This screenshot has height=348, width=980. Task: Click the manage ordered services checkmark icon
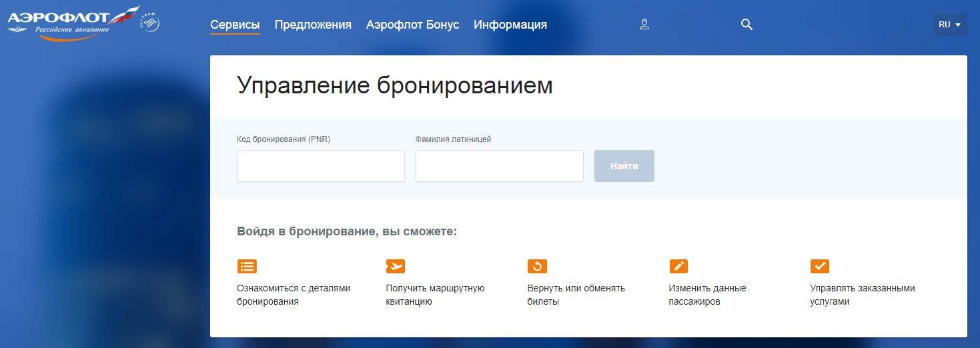point(819,266)
